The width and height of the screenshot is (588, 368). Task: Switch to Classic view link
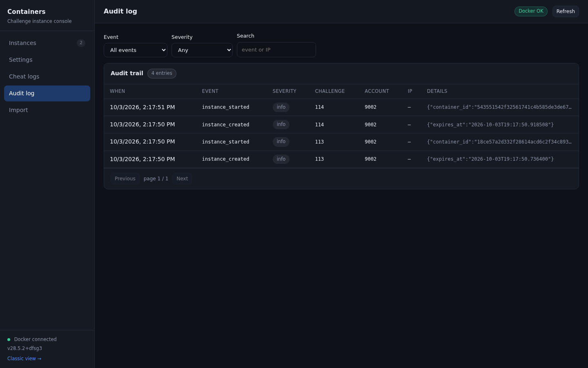click(24, 359)
